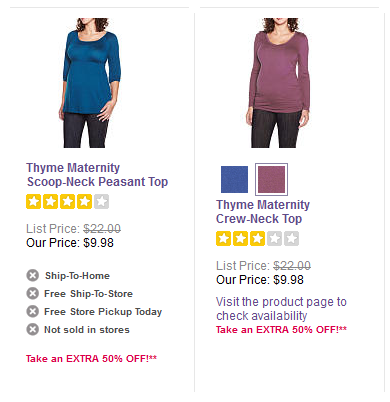Viewport: 390px width, 402px height.
Task: Click the X icon beside Ship-To-Home
Action: 33,276
